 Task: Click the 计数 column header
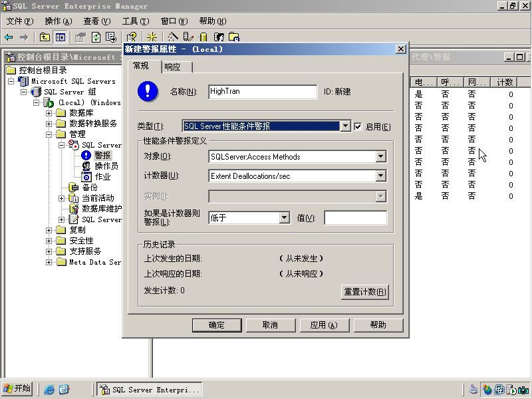click(505, 82)
